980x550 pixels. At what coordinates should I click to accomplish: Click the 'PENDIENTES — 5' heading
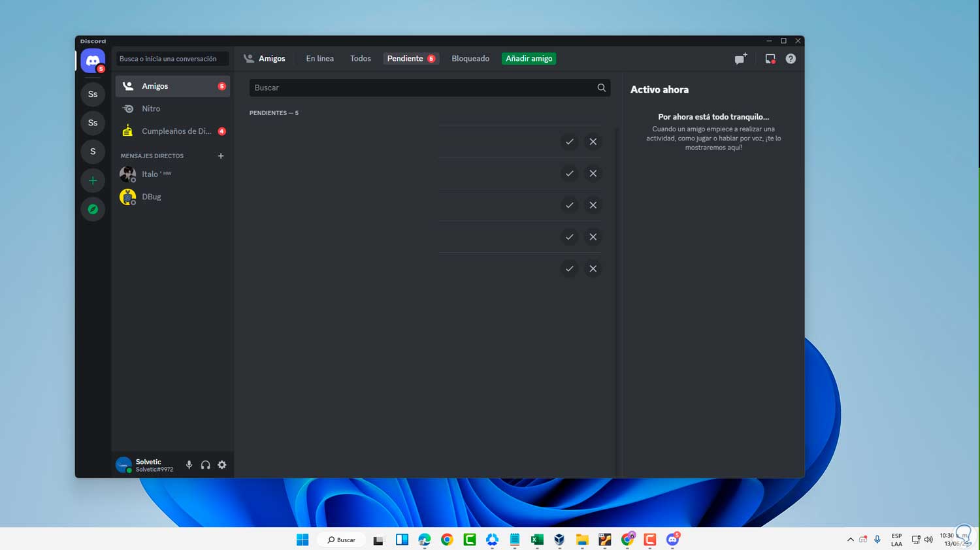[x=274, y=113]
